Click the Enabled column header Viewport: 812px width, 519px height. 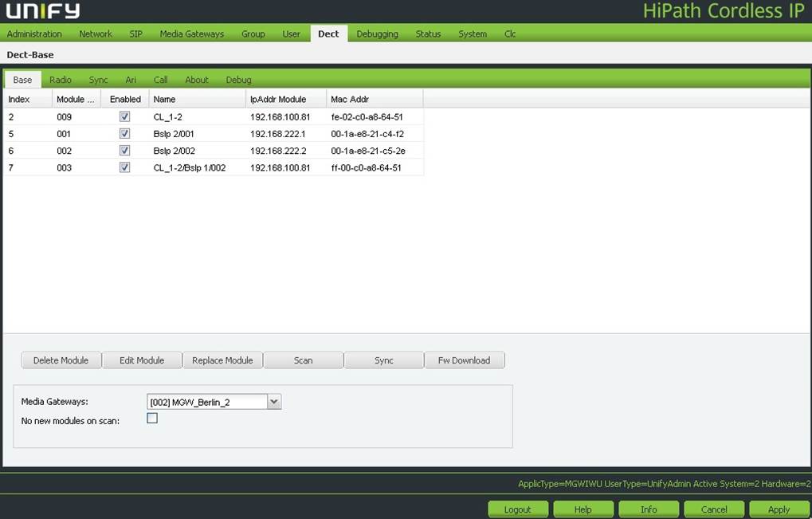pyautogui.click(x=125, y=99)
